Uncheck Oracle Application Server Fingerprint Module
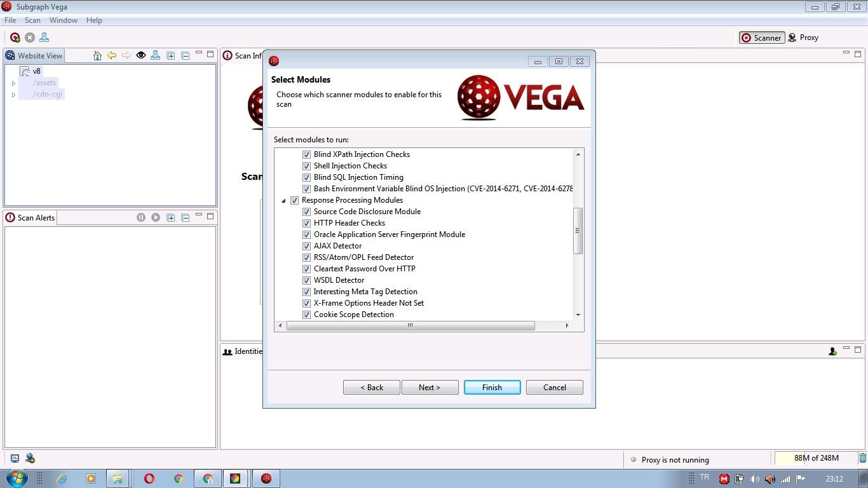This screenshot has width=868, height=488. [306, 234]
